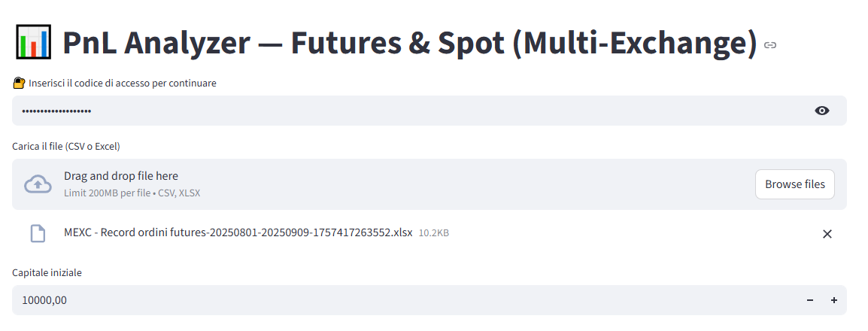This screenshot has width=868, height=331.
Task: Select the MEXC Record ordini futures filename
Action: [238, 232]
